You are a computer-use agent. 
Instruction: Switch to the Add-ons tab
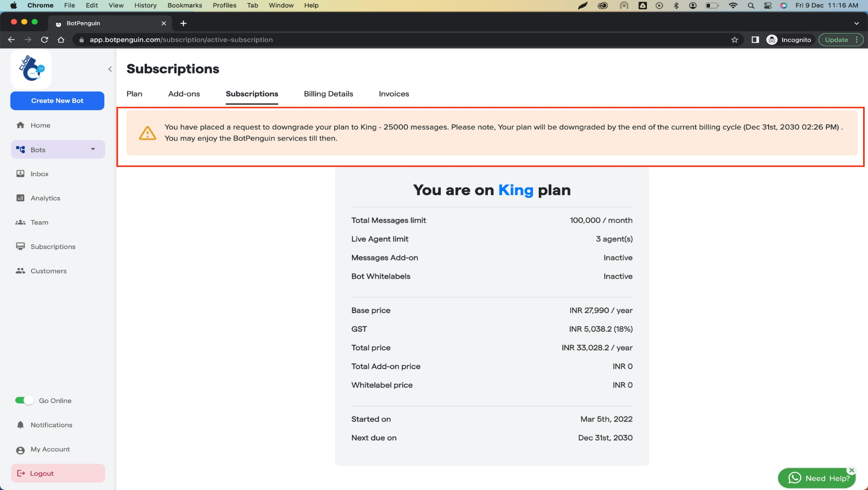pos(184,94)
